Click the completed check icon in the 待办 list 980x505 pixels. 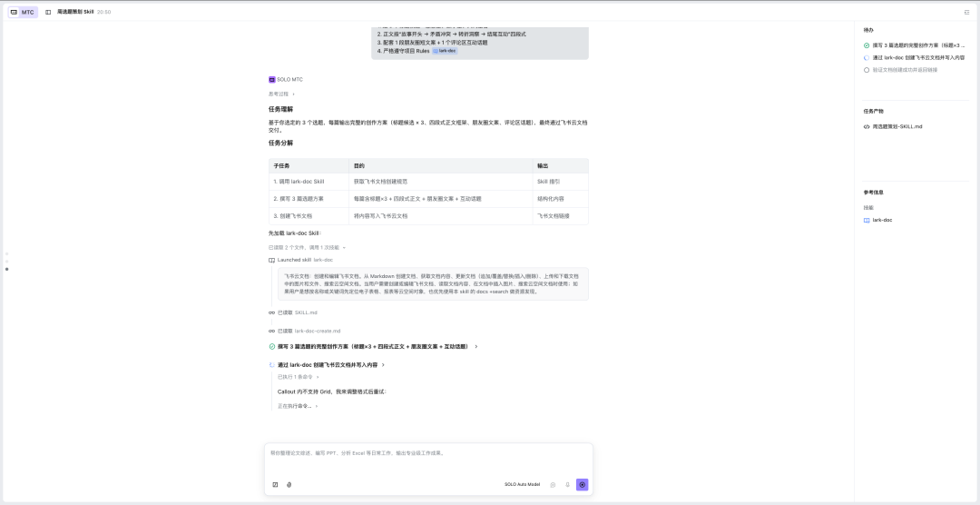[867, 45]
